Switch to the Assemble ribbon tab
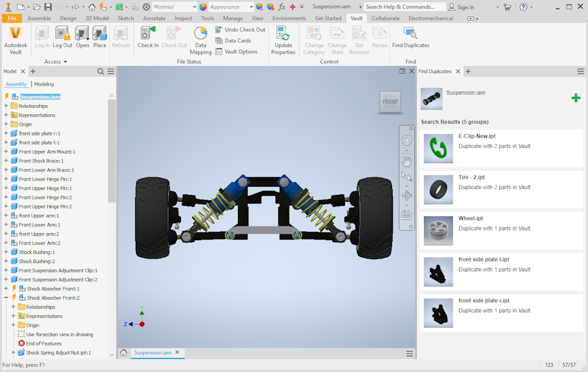Image resolution: width=588 pixels, height=372 pixels. coord(39,18)
